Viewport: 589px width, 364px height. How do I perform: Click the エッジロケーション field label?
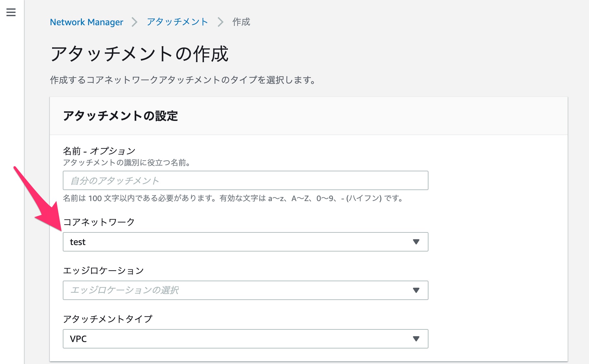[103, 271]
